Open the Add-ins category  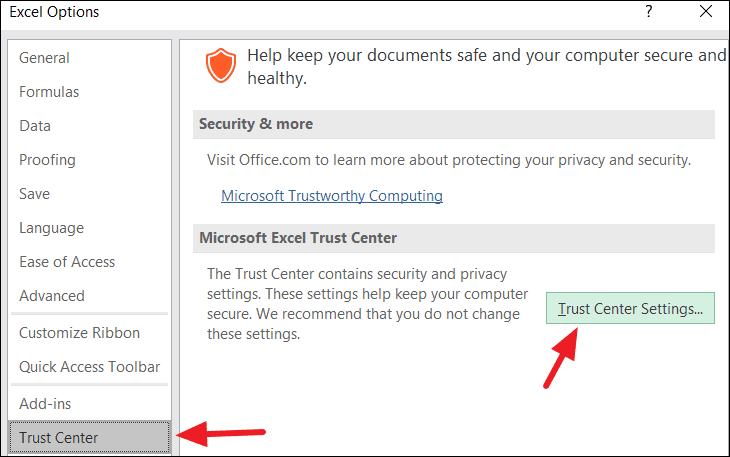(45, 404)
